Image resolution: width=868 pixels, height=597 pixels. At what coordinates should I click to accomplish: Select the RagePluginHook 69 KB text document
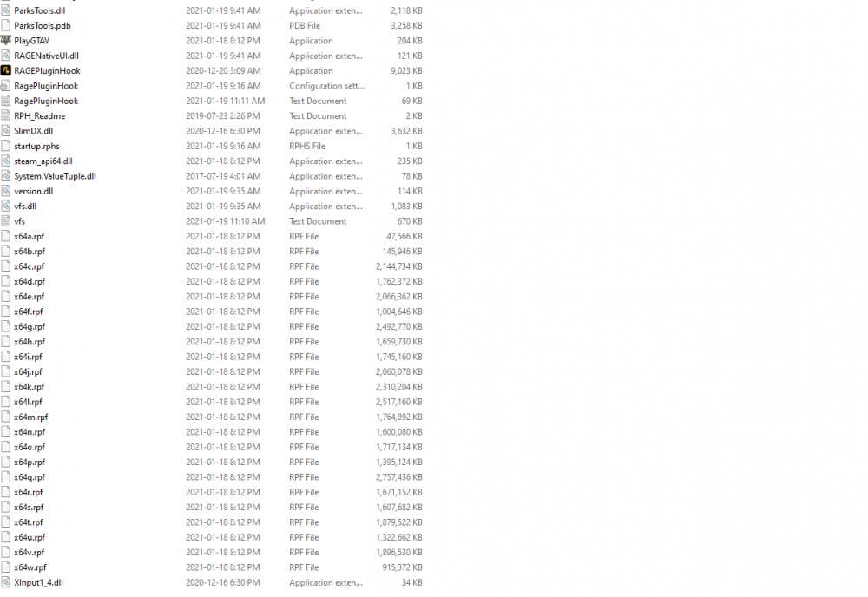(214, 101)
